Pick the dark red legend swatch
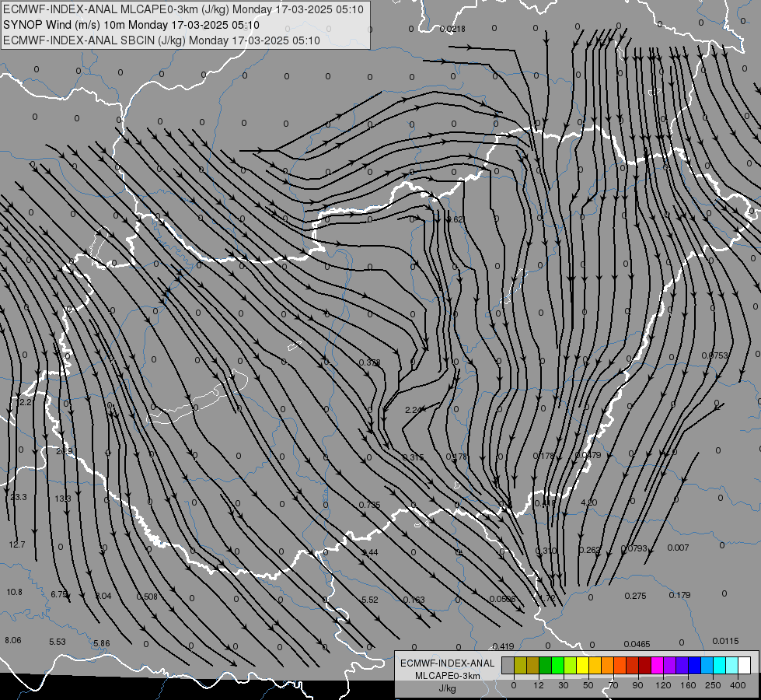Image resolution: width=761 pixels, height=700 pixels. click(644, 666)
